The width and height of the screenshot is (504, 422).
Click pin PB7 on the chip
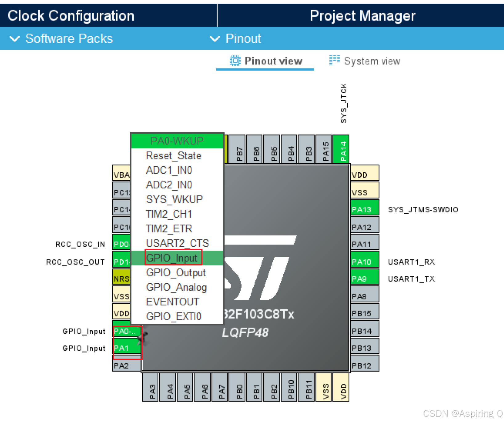click(237, 149)
